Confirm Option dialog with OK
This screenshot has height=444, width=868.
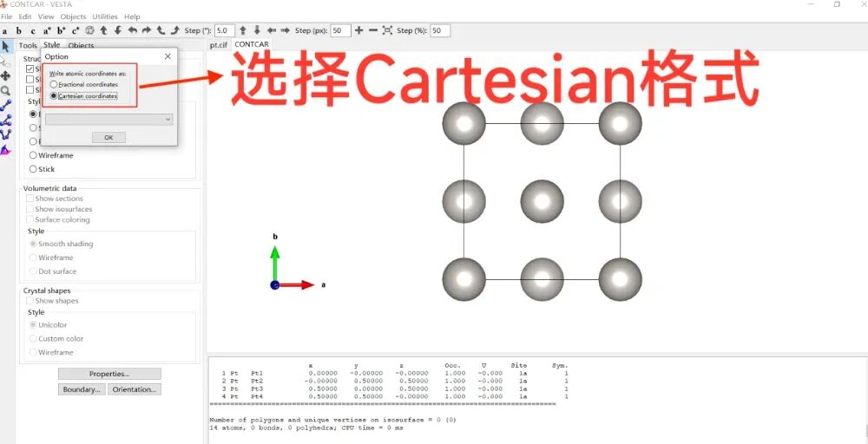coord(108,137)
